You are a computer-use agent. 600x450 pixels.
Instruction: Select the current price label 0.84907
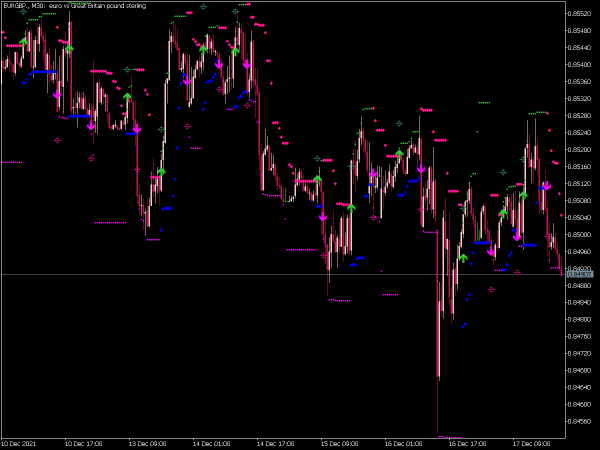(x=580, y=274)
